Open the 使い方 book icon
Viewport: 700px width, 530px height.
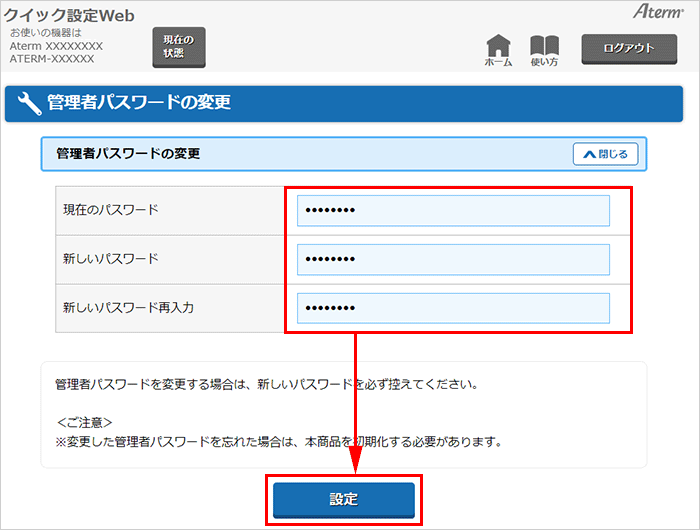pyautogui.click(x=544, y=50)
